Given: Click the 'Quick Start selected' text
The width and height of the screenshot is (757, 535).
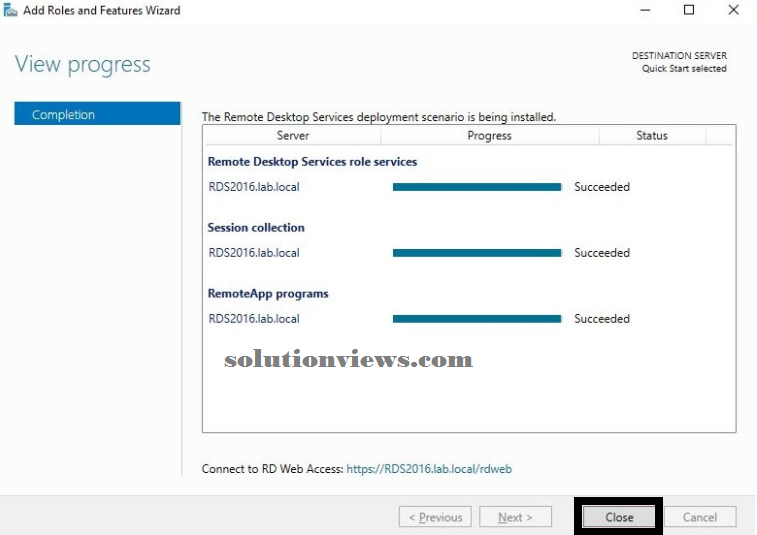Looking at the screenshot, I should 684,69.
